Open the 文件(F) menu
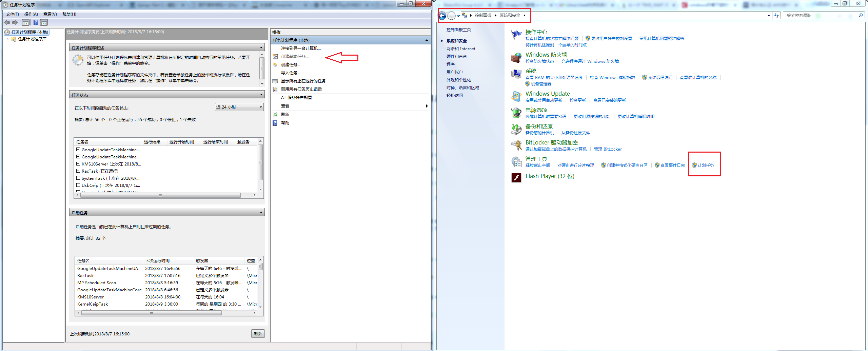 pos(12,14)
